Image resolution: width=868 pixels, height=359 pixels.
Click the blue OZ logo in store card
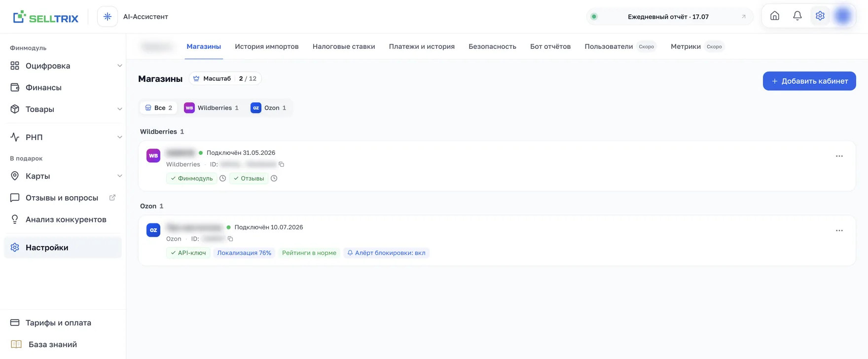pyautogui.click(x=153, y=230)
